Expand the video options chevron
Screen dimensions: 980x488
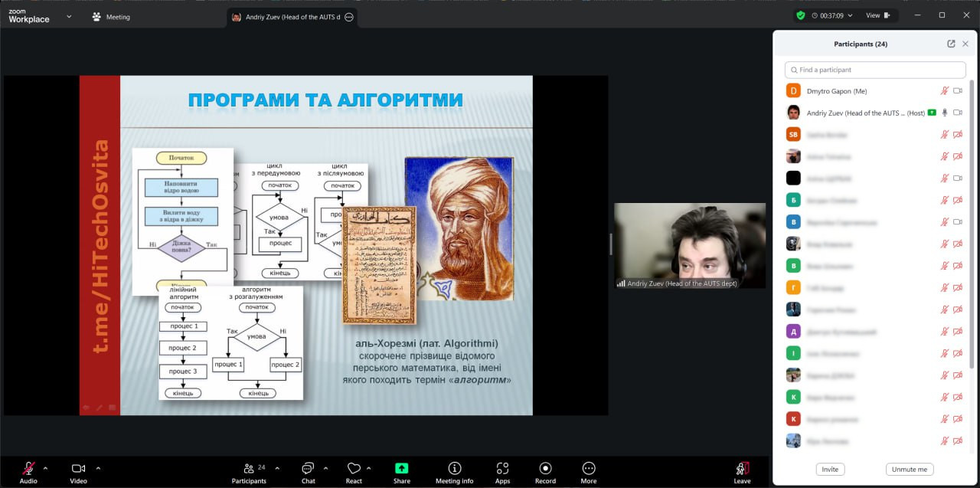[98, 468]
